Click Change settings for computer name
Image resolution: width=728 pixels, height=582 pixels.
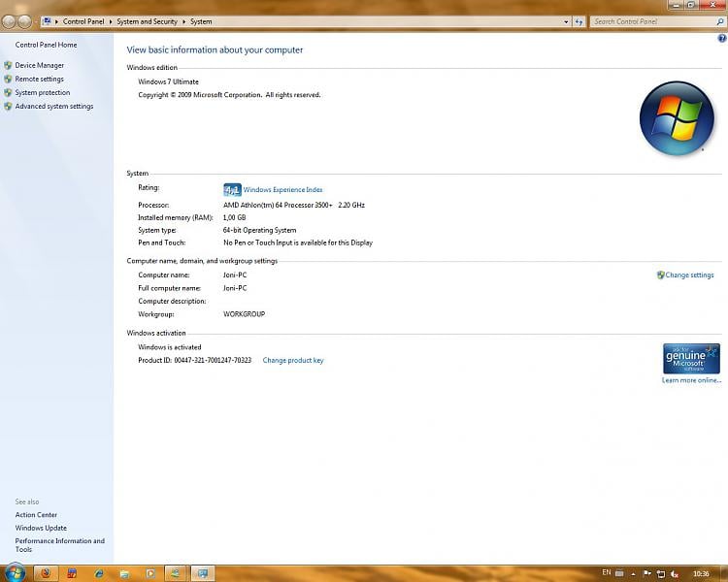click(689, 275)
